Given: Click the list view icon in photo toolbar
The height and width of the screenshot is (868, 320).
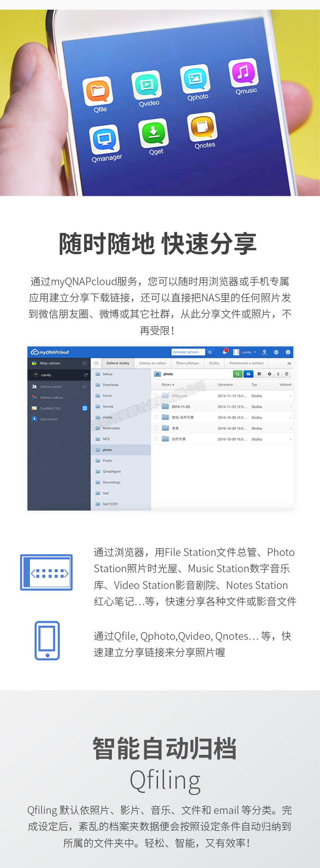Looking at the screenshot, I should tap(259, 374).
